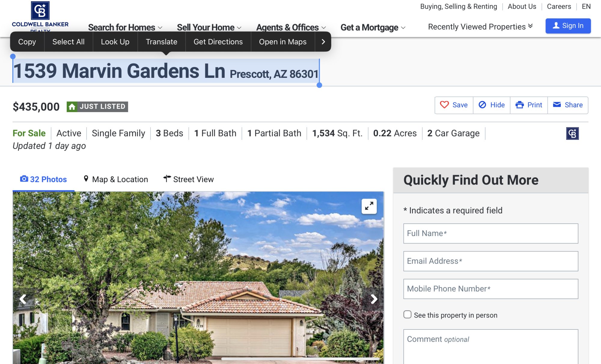Click the Hide circle-slash icon
The height and width of the screenshot is (364, 601).
pos(482,105)
